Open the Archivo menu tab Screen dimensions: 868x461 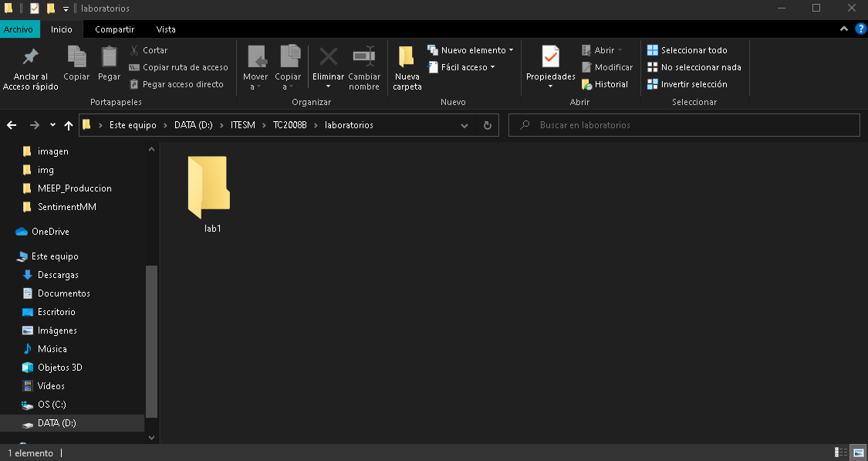click(18, 29)
